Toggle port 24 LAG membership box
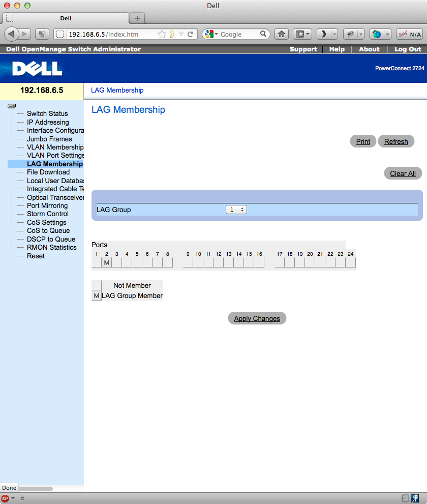 click(351, 262)
